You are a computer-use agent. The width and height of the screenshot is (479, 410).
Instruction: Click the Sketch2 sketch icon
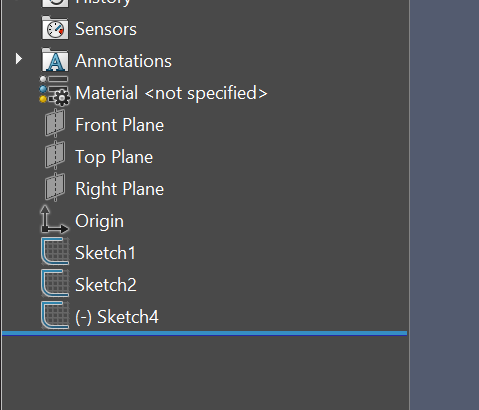pyautogui.click(x=55, y=283)
